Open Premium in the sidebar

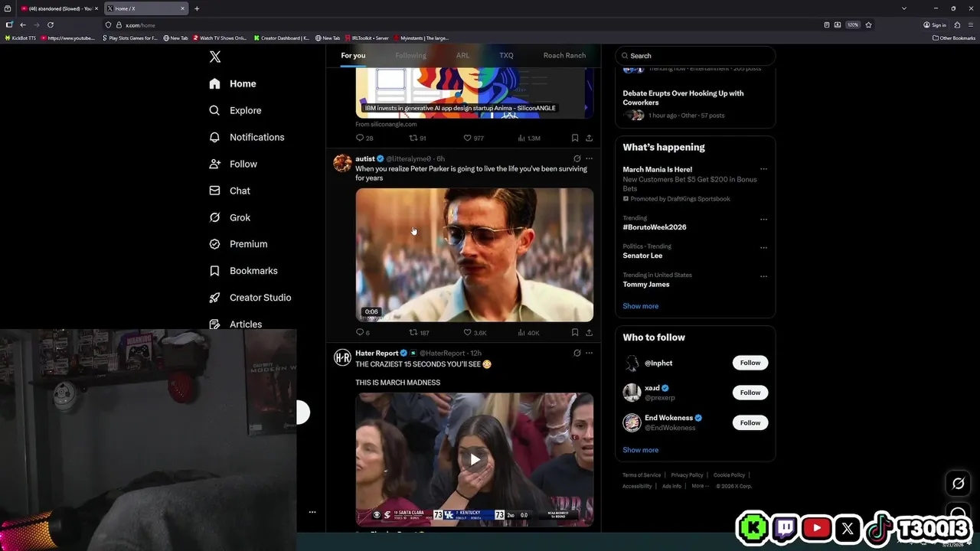click(238, 244)
